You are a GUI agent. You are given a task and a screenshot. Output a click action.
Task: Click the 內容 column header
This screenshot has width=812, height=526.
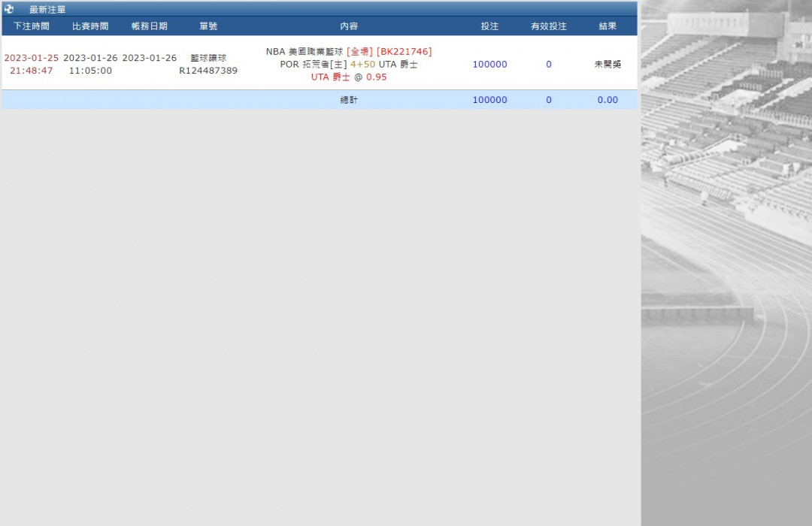tap(349, 26)
